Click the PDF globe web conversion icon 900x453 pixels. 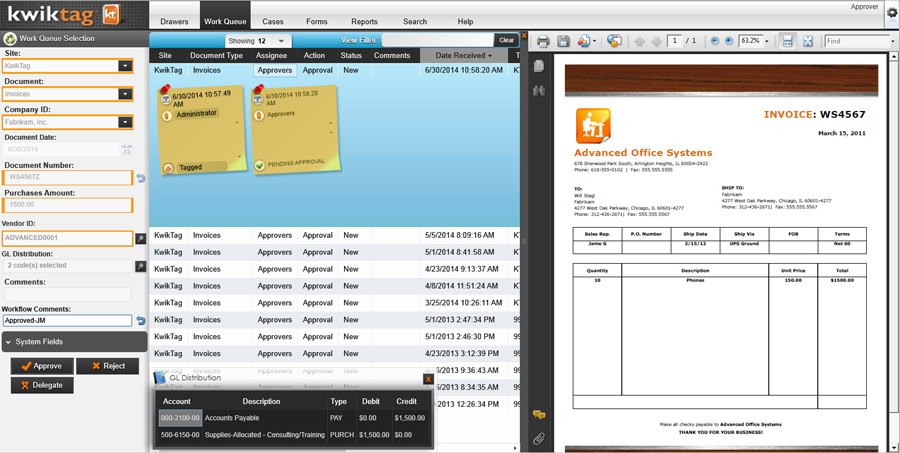615,41
